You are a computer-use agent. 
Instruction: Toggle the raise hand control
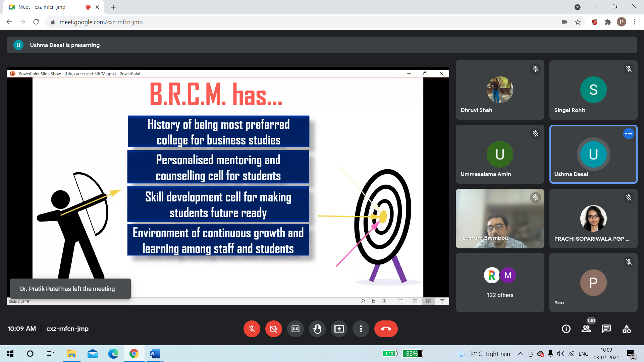click(317, 329)
